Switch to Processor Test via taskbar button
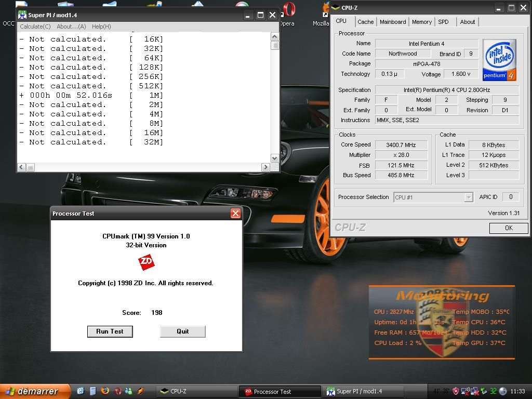 coord(280,392)
